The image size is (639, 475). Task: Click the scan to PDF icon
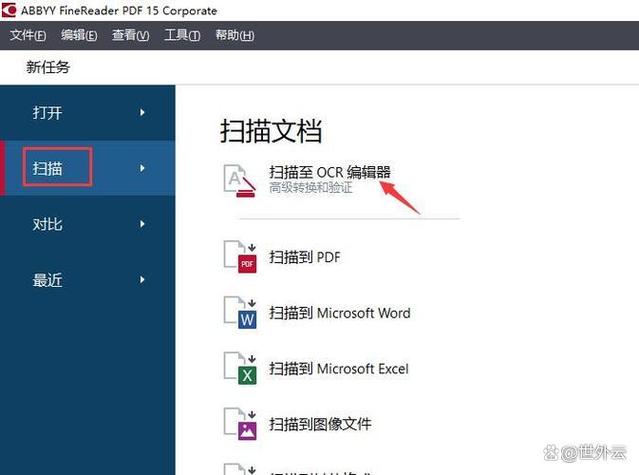pyautogui.click(x=240, y=257)
